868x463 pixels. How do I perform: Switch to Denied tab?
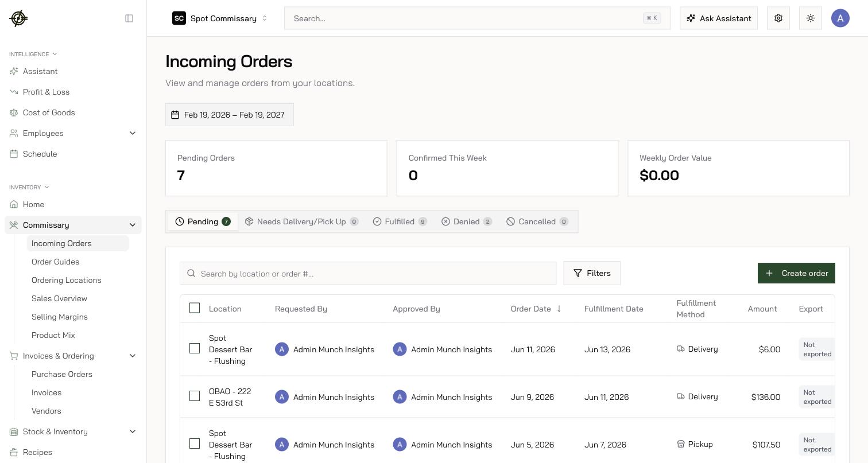click(x=467, y=221)
